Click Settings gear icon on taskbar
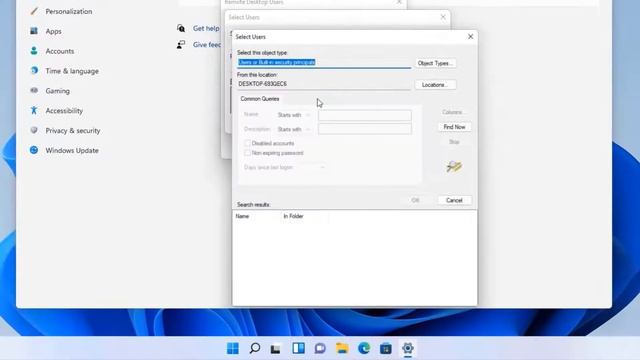This screenshot has height=360, width=640. click(x=407, y=348)
